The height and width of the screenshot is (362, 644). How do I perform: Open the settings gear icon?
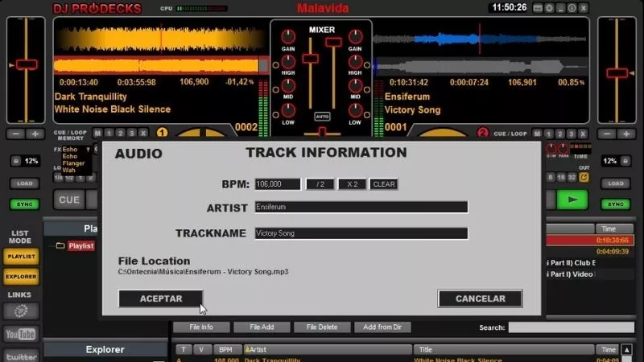549,8
